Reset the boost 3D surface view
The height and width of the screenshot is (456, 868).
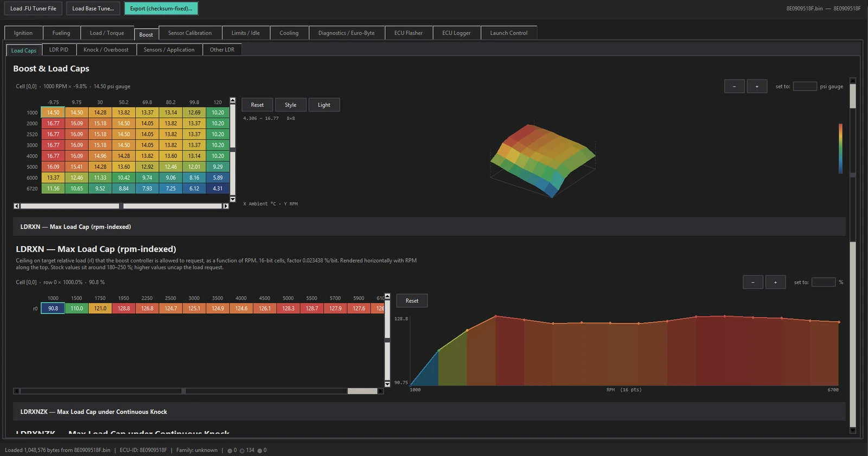[257, 105]
